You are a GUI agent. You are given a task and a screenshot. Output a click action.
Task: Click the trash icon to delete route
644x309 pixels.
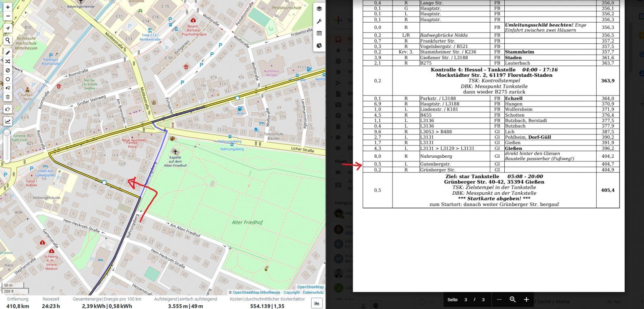[x=8, y=97]
